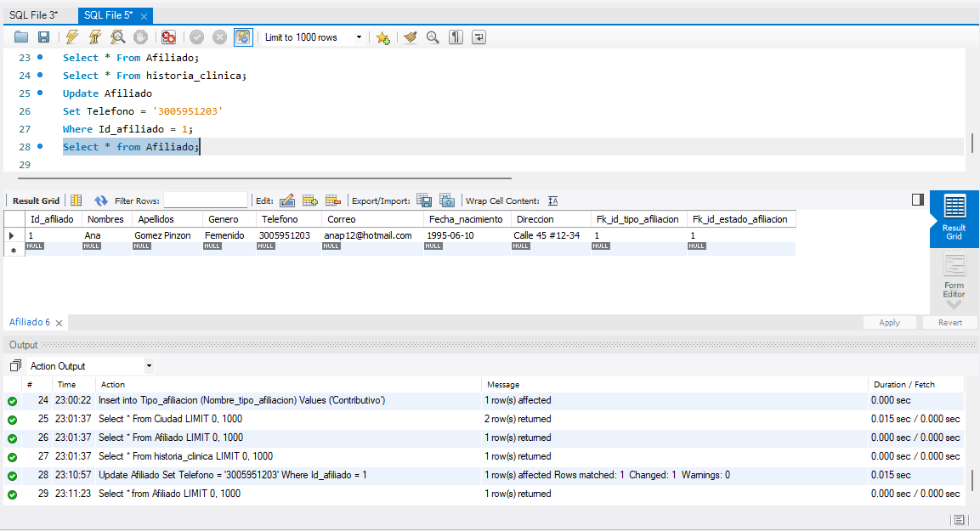Expand chevron below Form Editor panel
The width and height of the screenshot is (980, 531).
[x=954, y=305]
